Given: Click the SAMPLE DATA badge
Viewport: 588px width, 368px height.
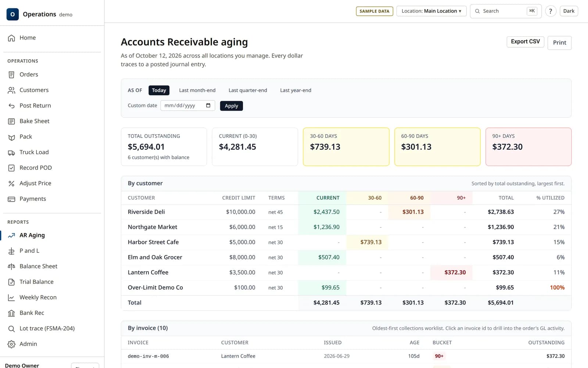Looking at the screenshot, I should tap(374, 11).
